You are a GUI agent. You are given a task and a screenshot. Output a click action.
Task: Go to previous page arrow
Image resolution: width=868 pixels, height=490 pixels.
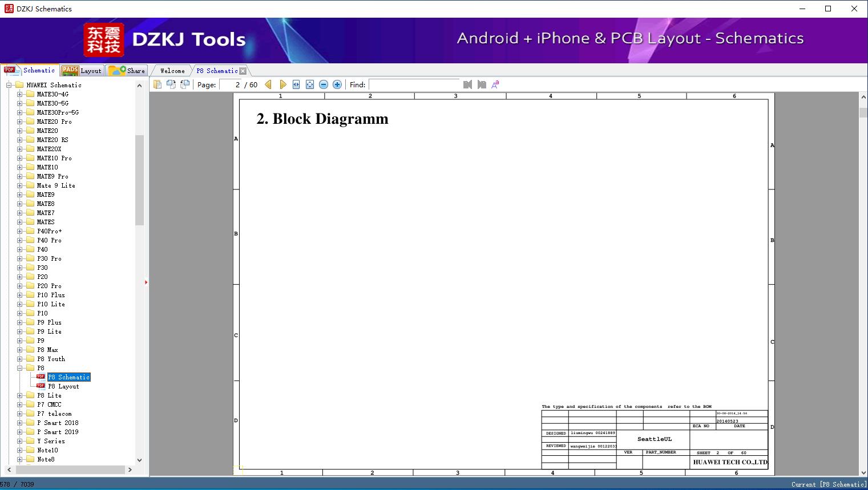tap(268, 84)
